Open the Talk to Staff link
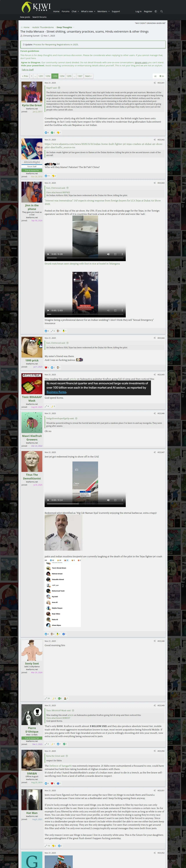The image size is (186, 868). tap(28, 70)
